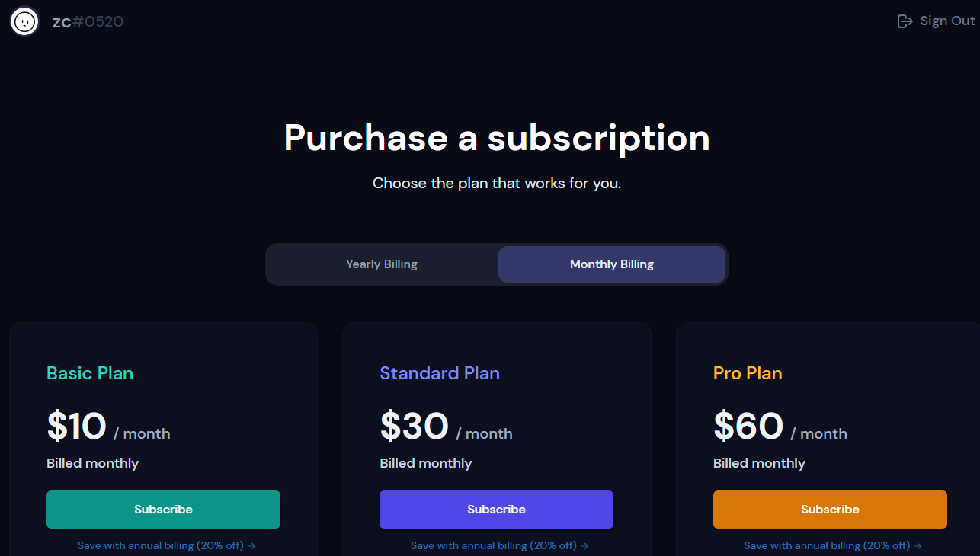Switch to Yearly Billing
Viewport: 980px width, 556px height.
coord(382,264)
